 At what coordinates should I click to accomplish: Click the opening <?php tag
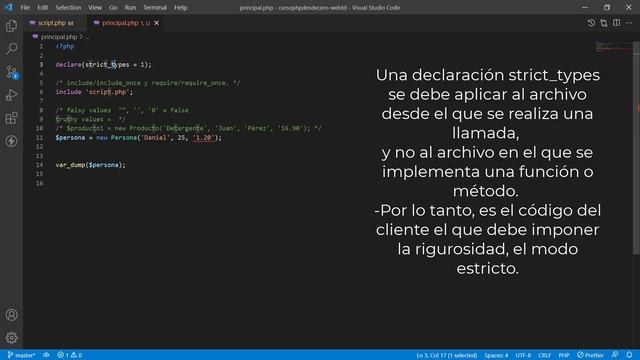65,46
